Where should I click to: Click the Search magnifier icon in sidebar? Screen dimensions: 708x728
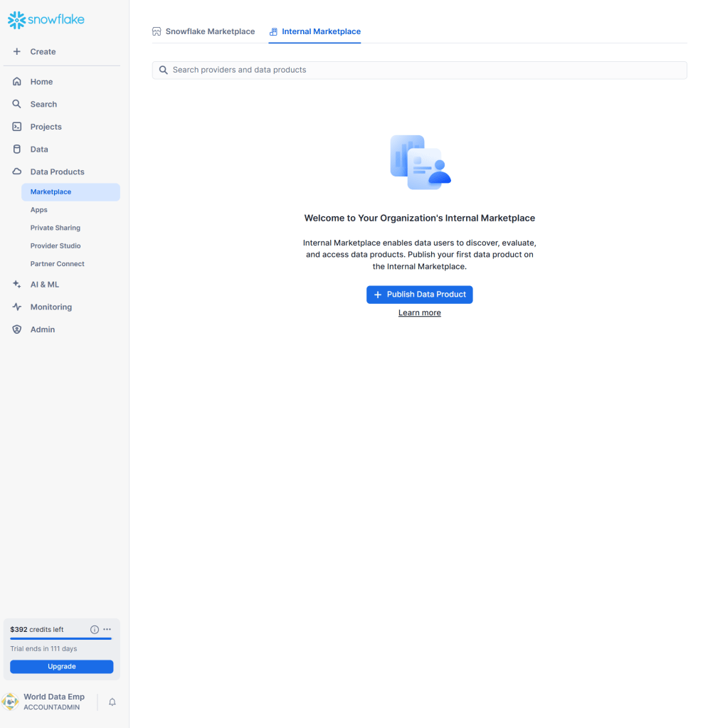click(17, 105)
